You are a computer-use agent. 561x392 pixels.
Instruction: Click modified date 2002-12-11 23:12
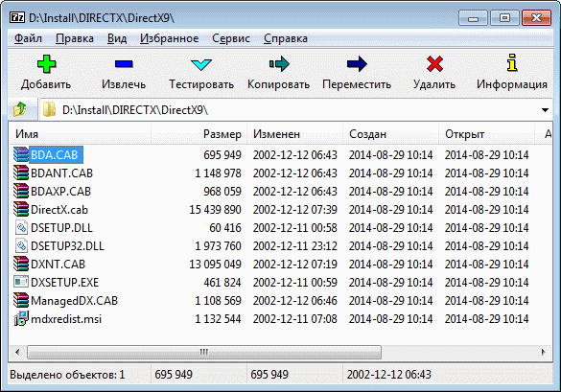[x=295, y=246]
